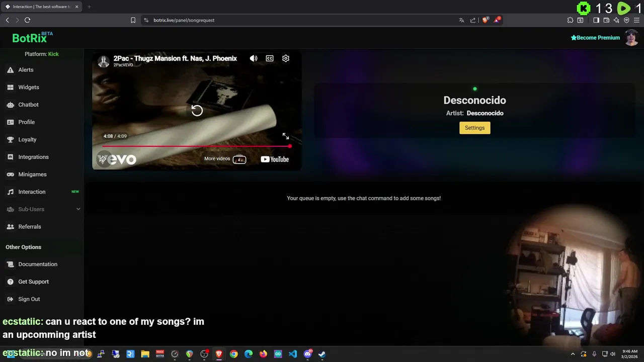
Task: Click the browser share icon
Action: pyautogui.click(x=473, y=20)
